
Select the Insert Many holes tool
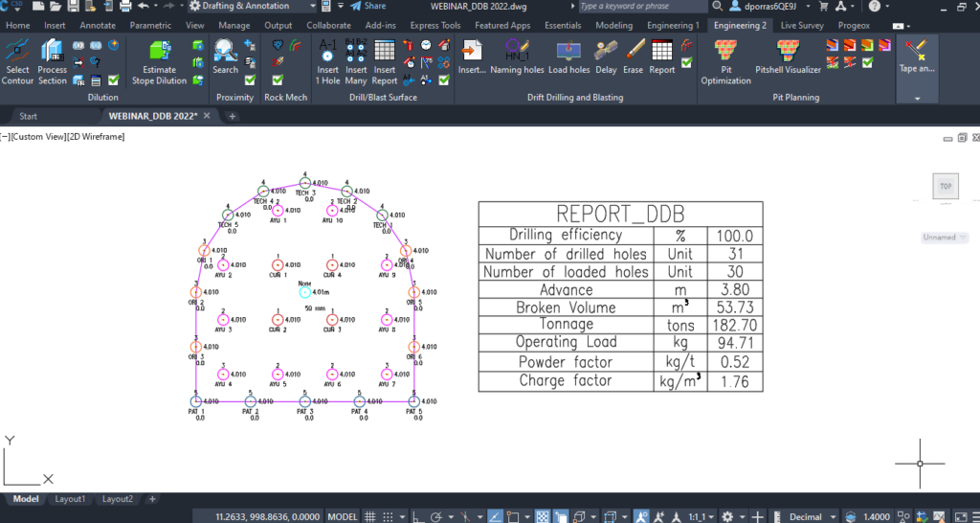[x=356, y=61]
